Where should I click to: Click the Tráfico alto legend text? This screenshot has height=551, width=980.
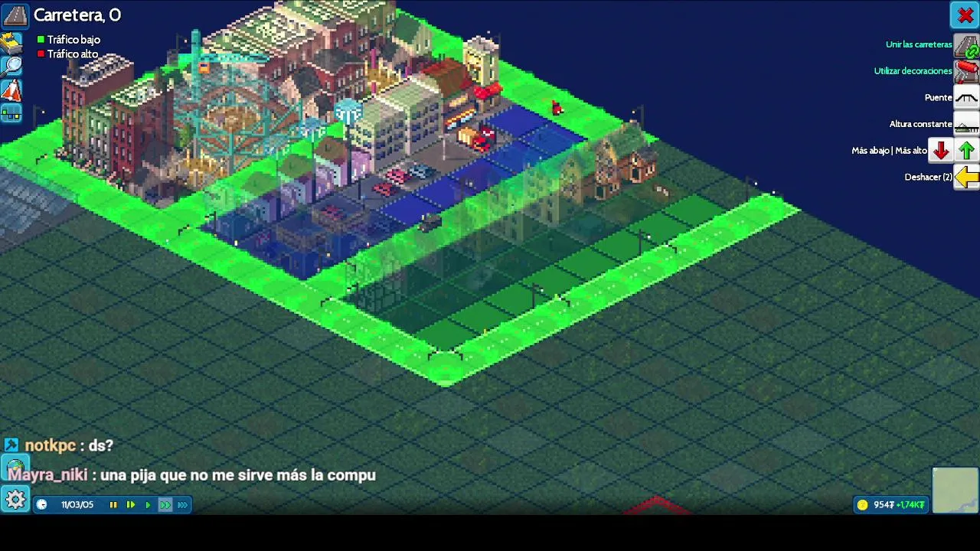(73, 54)
